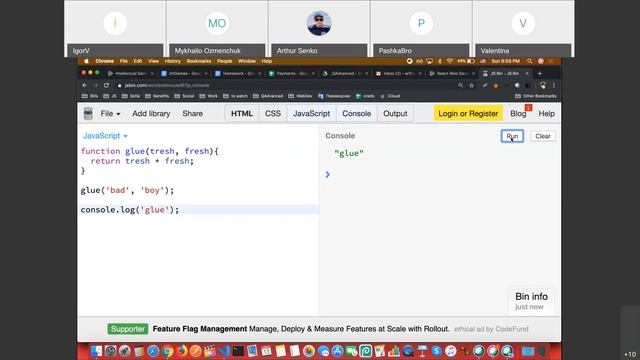The width and height of the screenshot is (640, 360).
Task: Open the Benefits bookmarks folder
Action: [x=157, y=96]
